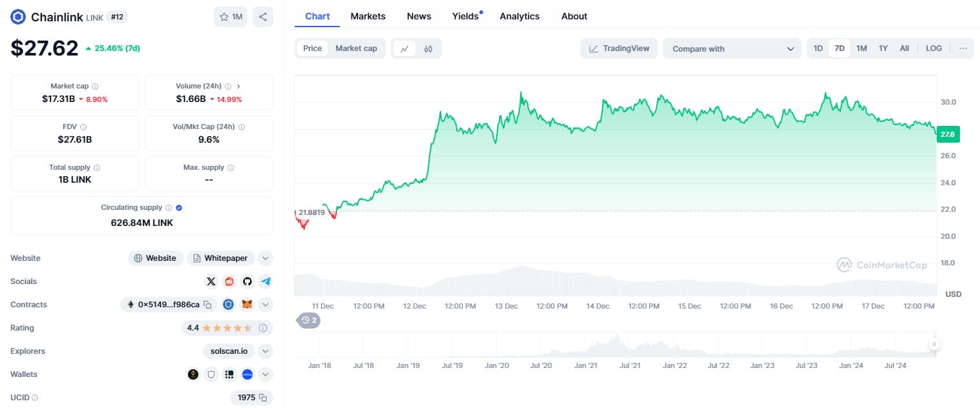Viewport: 980px width, 408px height.
Task: Set the chart range to 1M
Action: coord(862,48)
